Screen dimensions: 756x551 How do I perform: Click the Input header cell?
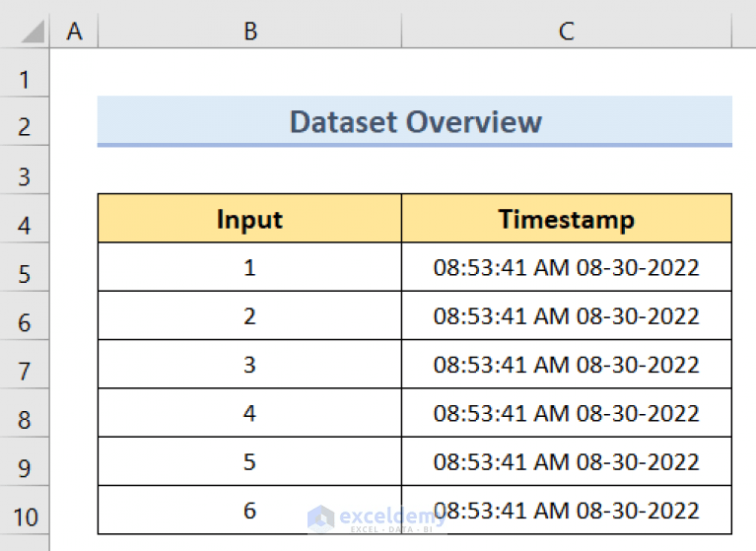click(x=249, y=219)
